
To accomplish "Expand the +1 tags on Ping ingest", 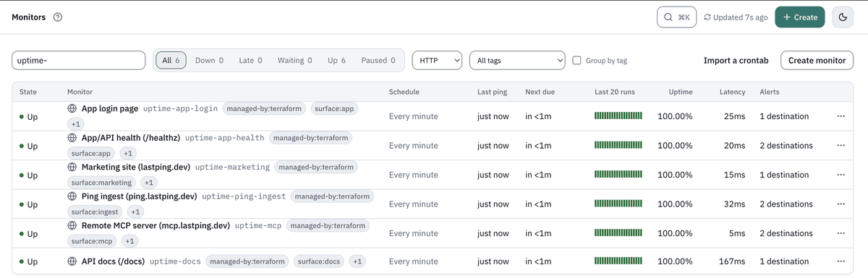I will point(136,212).
